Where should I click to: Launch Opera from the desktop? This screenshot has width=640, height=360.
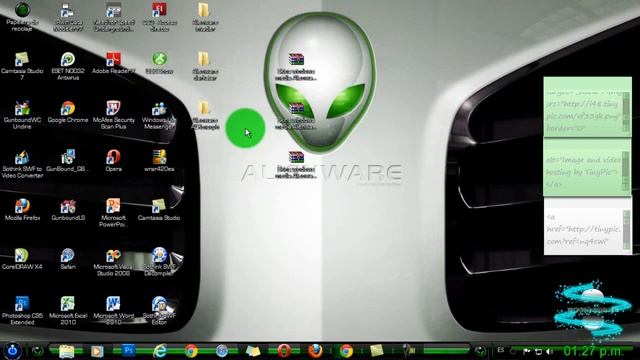pyautogui.click(x=113, y=161)
